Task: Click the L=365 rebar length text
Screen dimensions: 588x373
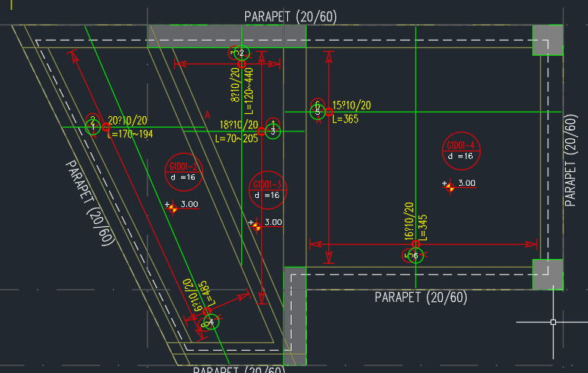Action: (x=346, y=118)
